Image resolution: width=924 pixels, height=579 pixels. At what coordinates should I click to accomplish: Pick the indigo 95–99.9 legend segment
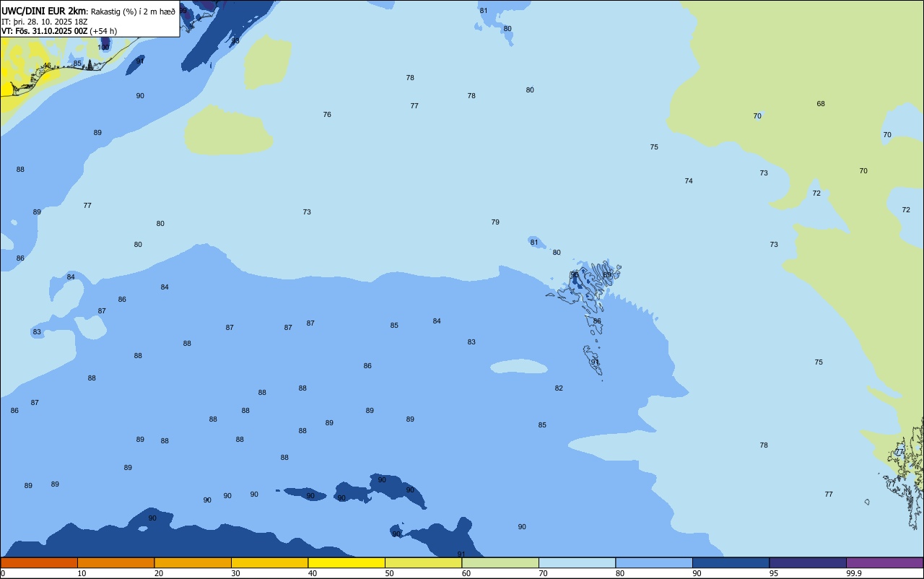tap(808, 562)
